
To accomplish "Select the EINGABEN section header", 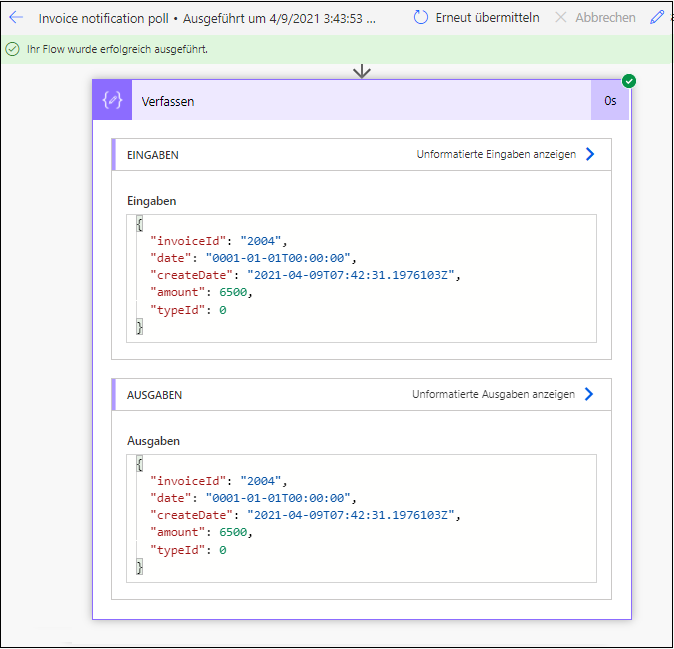I will [x=153, y=155].
